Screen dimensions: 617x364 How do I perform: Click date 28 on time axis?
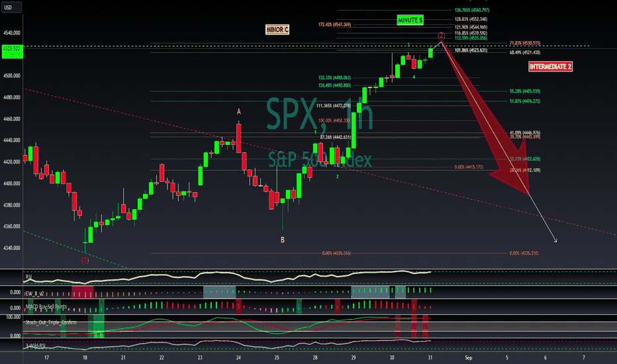(x=315, y=357)
